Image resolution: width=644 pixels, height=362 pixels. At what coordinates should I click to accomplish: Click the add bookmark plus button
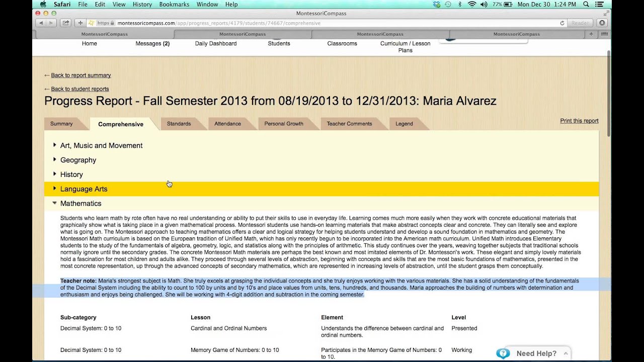click(80, 23)
